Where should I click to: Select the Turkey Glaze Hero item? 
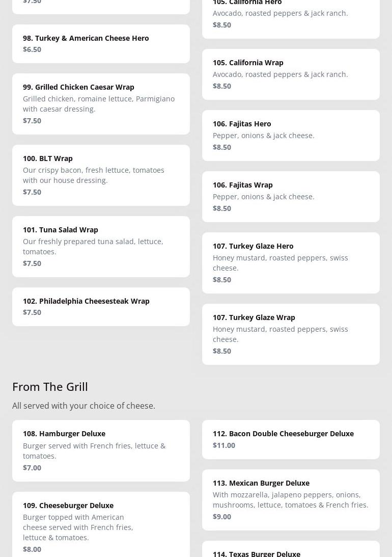291,262
